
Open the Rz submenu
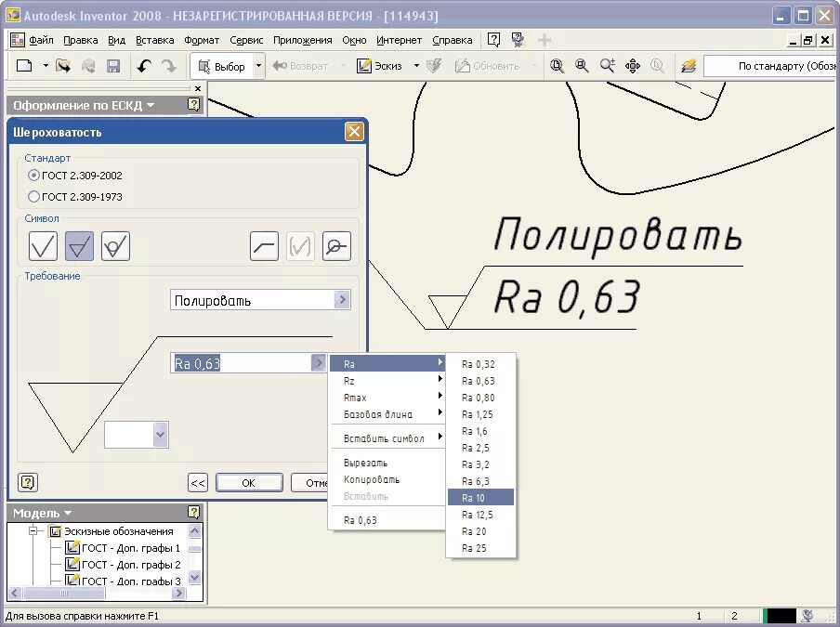[x=387, y=381]
